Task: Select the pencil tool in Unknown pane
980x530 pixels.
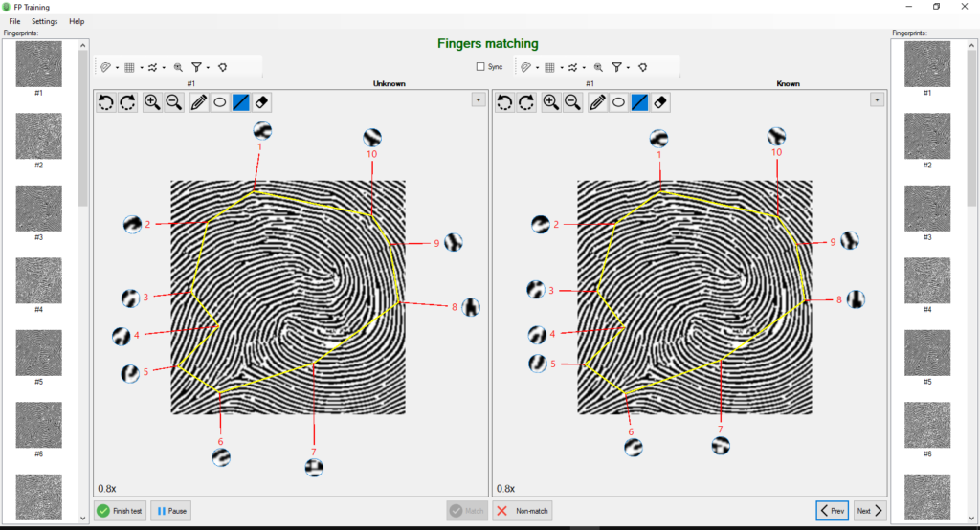Action: [x=198, y=102]
